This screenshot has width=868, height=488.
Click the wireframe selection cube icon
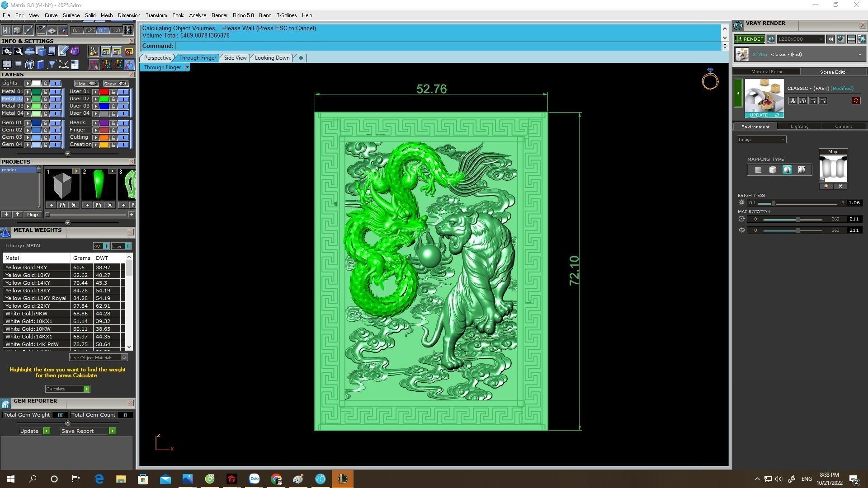[30, 65]
